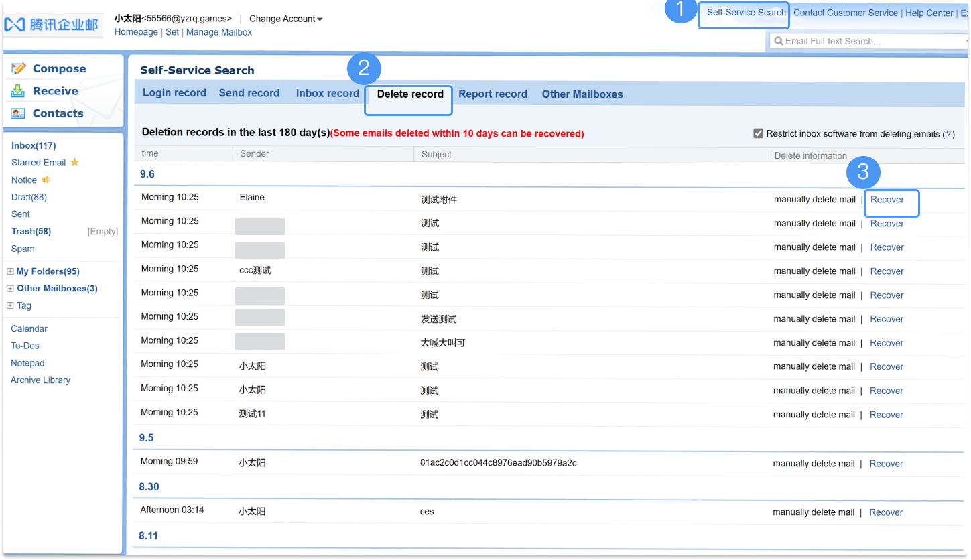This screenshot has height=560, width=971.
Task: Open the Tag item in the sidebar
Action: click(24, 305)
